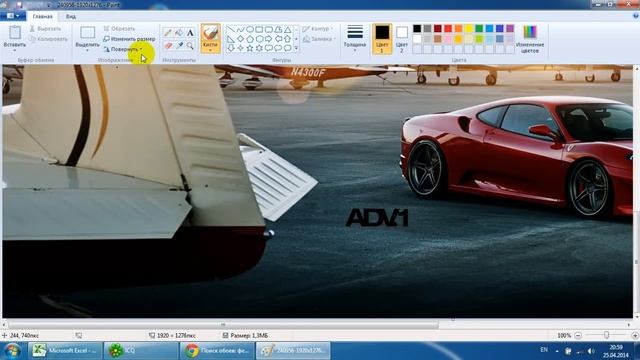Open the Контур outline dropdown
Screen dimensions: 640x360
click(318, 29)
